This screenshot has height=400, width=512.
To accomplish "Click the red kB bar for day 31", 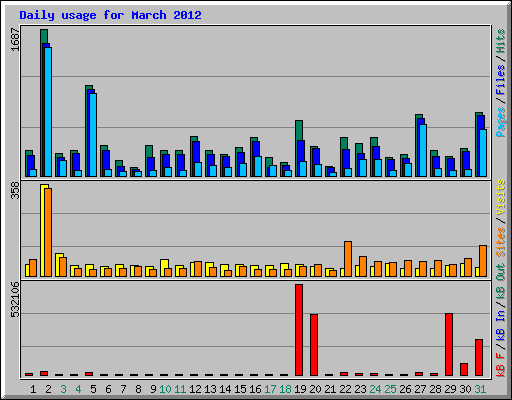I will coord(479,358).
